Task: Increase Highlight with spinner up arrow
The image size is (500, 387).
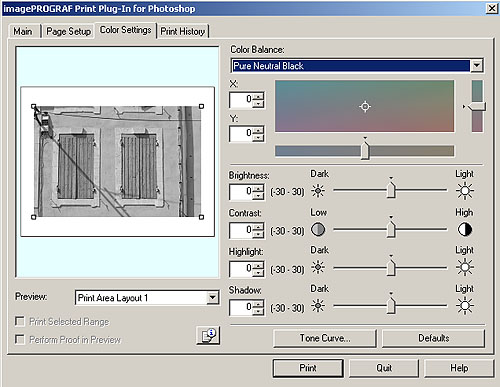Action: pyautogui.click(x=258, y=265)
